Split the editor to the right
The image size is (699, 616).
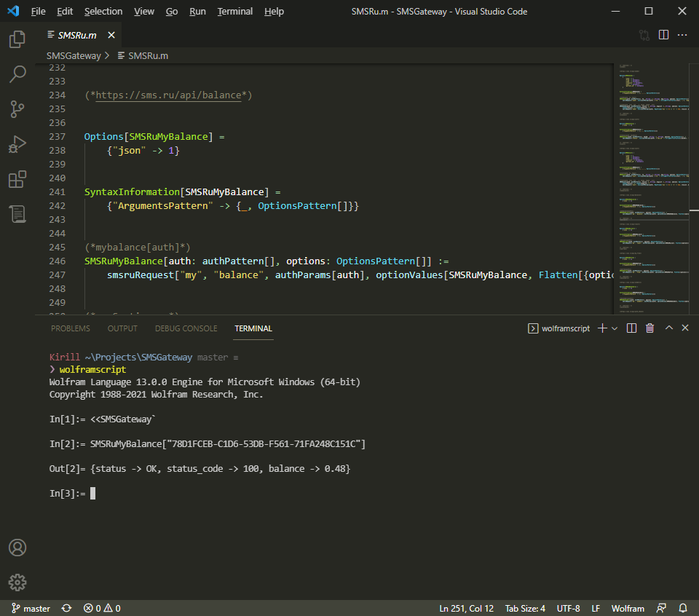pos(663,35)
